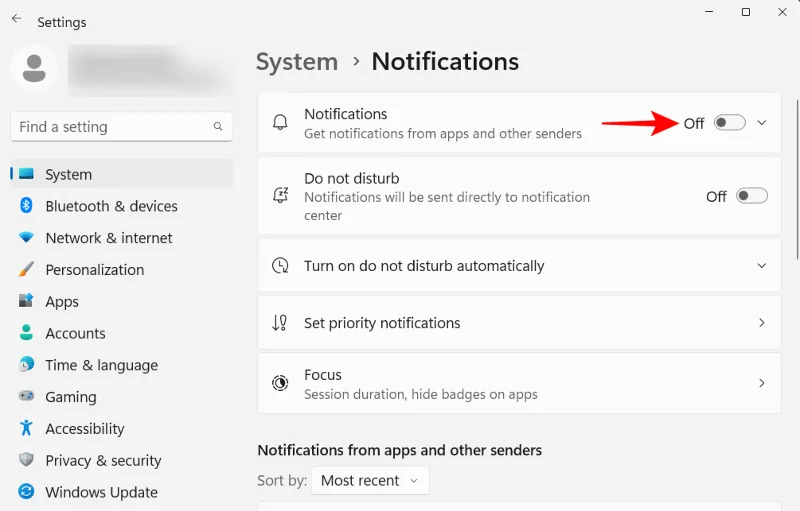800x511 pixels.
Task: Open Network & internet settings
Action: coord(109,238)
